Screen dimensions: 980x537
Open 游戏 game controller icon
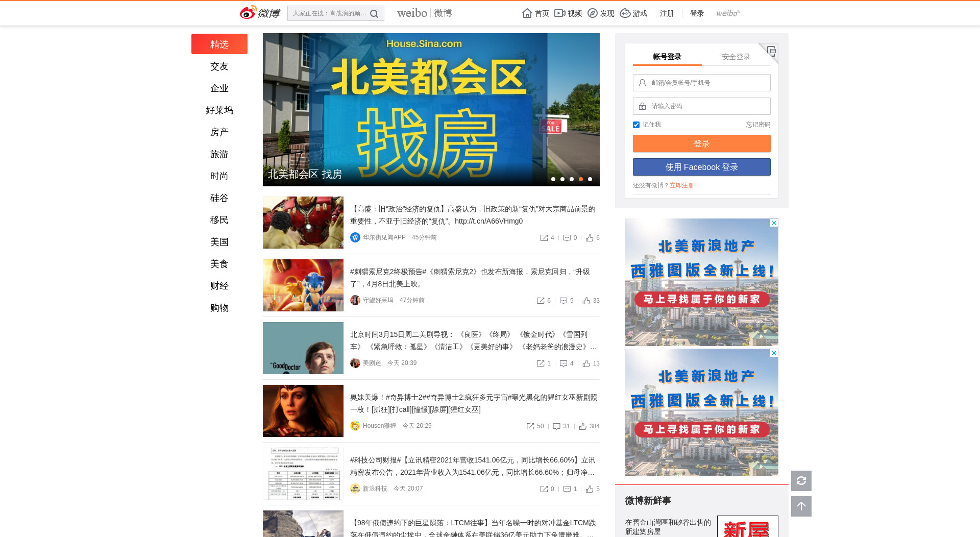coord(625,13)
